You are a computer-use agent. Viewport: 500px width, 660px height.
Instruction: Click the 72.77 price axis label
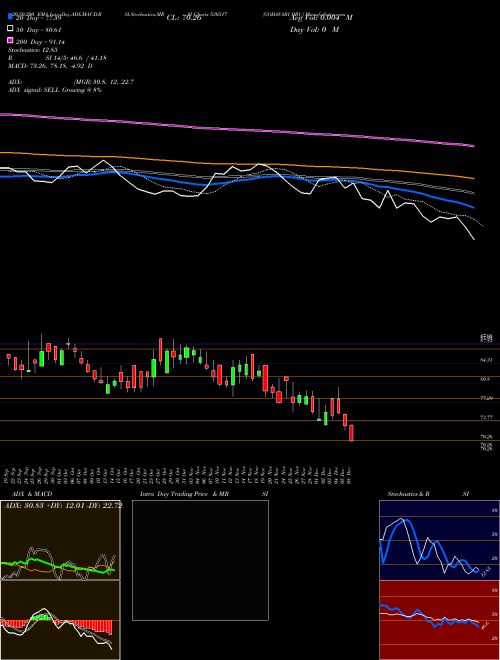486,417
